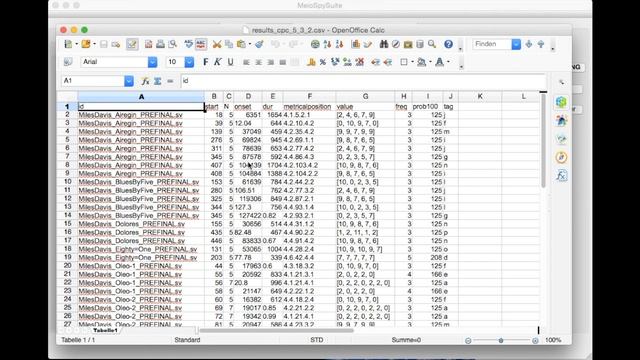Toggle italic (K) formatting
The height and width of the screenshot is (360, 640).
(218, 62)
